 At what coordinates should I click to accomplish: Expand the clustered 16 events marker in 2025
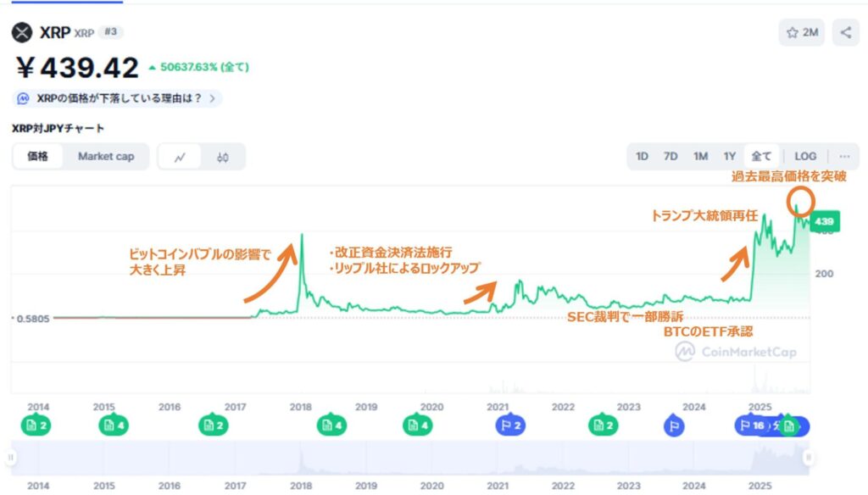752,425
